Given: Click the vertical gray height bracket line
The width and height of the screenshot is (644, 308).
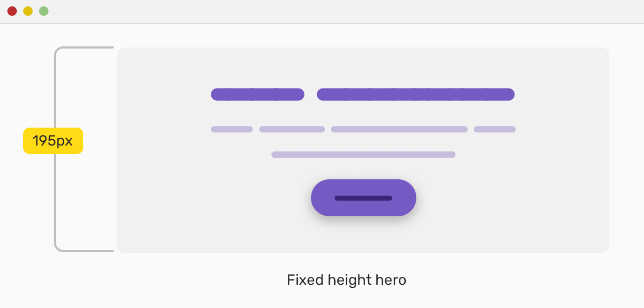Looking at the screenshot, I should tap(55, 200).
